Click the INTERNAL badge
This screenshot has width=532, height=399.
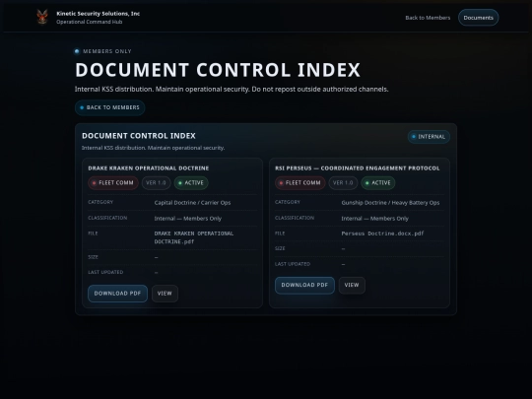pyautogui.click(x=429, y=137)
